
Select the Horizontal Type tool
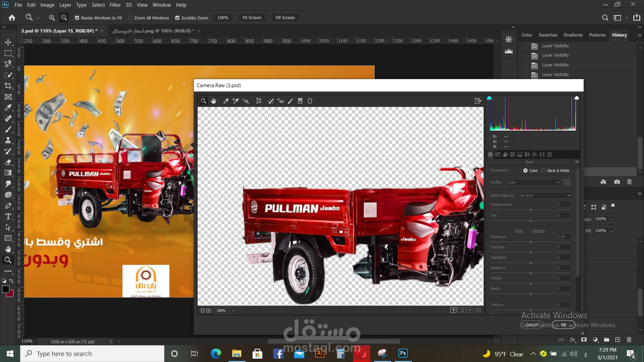click(8, 217)
